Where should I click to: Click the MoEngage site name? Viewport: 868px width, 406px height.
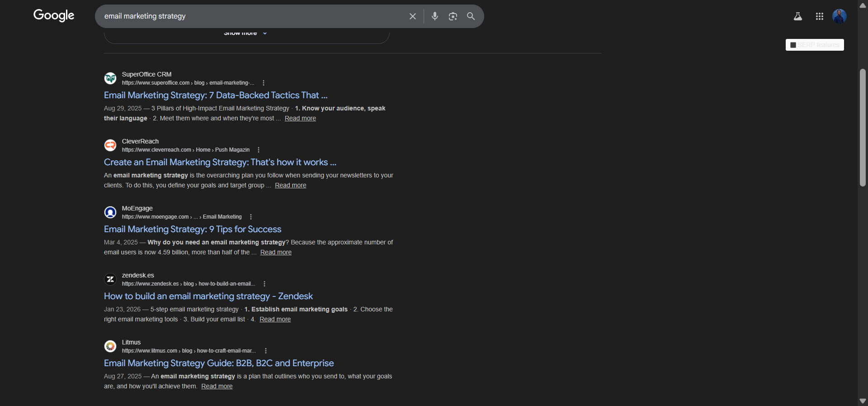pos(137,208)
